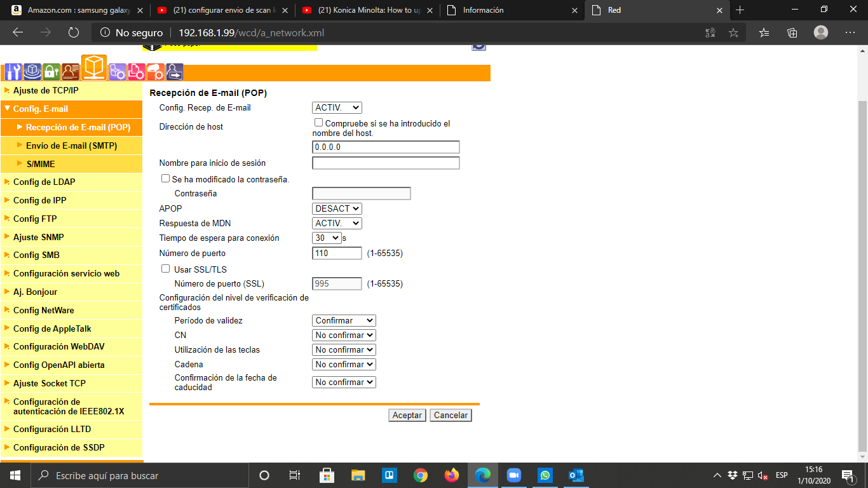Open the connection timeout seconds dropdown
This screenshot has height=488, width=868.
[327, 238]
